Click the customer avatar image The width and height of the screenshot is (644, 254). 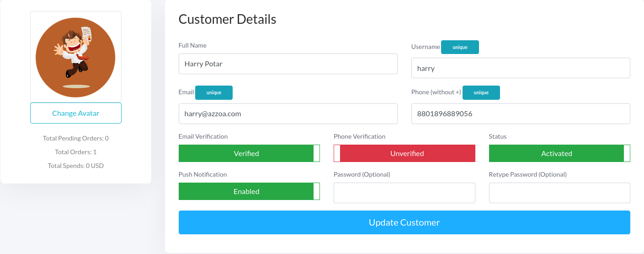tap(75, 56)
